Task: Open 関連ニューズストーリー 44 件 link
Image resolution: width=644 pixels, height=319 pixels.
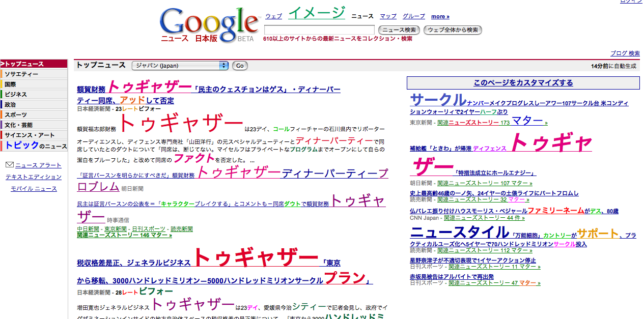Action: 484,218
